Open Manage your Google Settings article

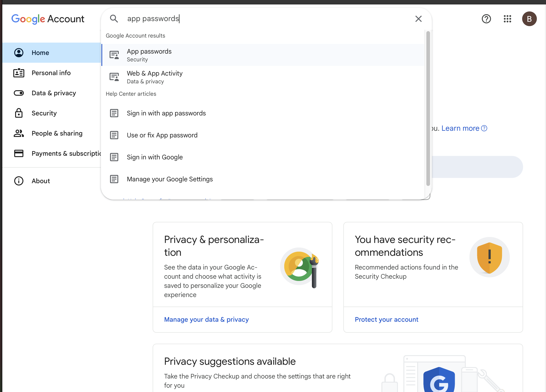(170, 179)
